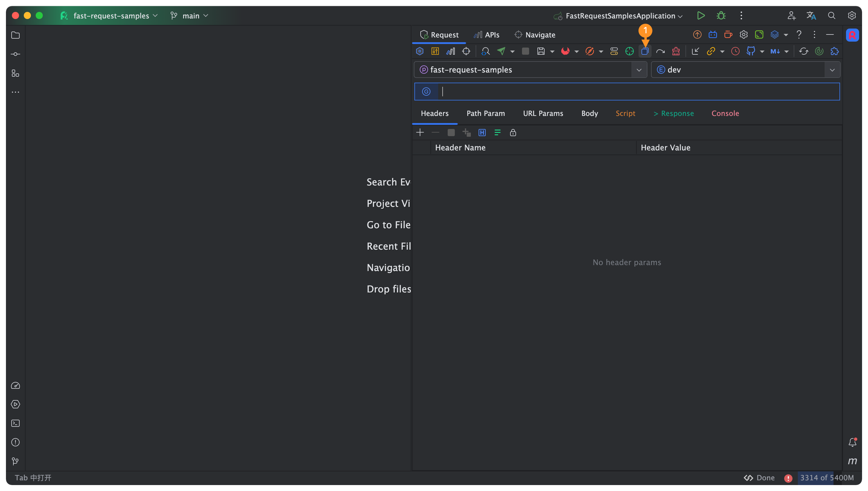Switch to the Body tab
This screenshot has height=491, width=868.
point(589,113)
